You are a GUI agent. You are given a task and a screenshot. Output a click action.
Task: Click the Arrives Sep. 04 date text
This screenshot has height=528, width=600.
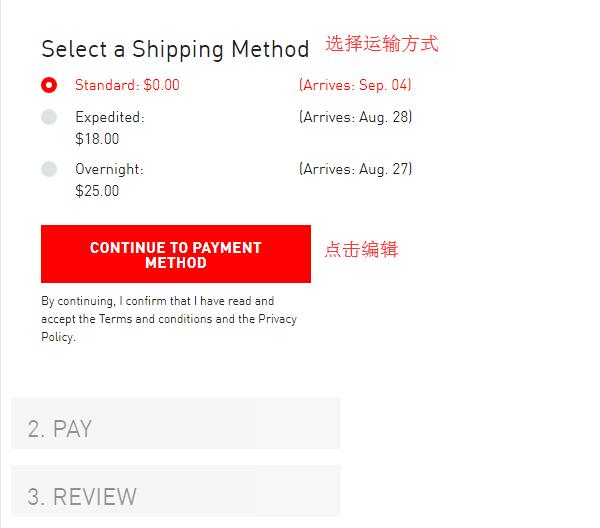point(355,85)
